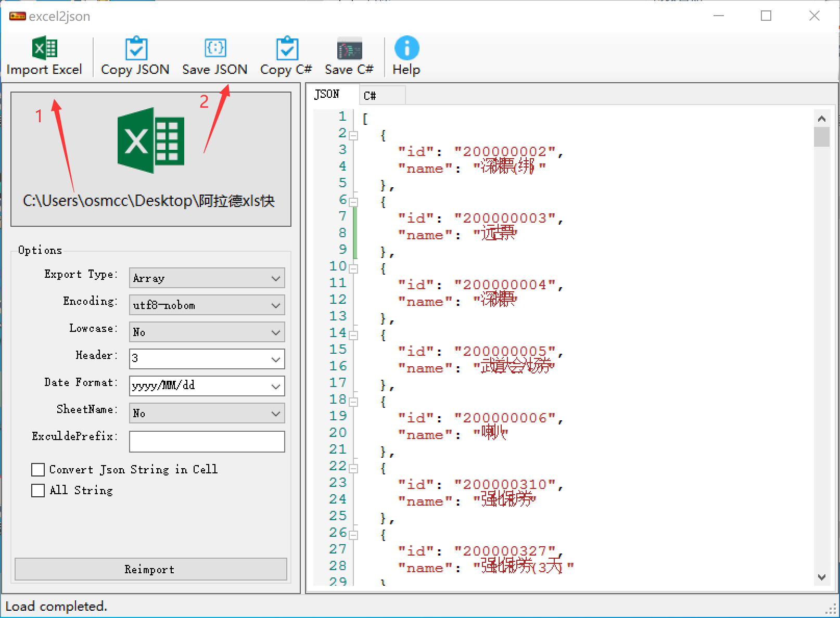Image resolution: width=840 pixels, height=618 pixels.
Task: Click the scrollbar down arrow in JSON view
Action: pyautogui.click(x=822, y=577)
